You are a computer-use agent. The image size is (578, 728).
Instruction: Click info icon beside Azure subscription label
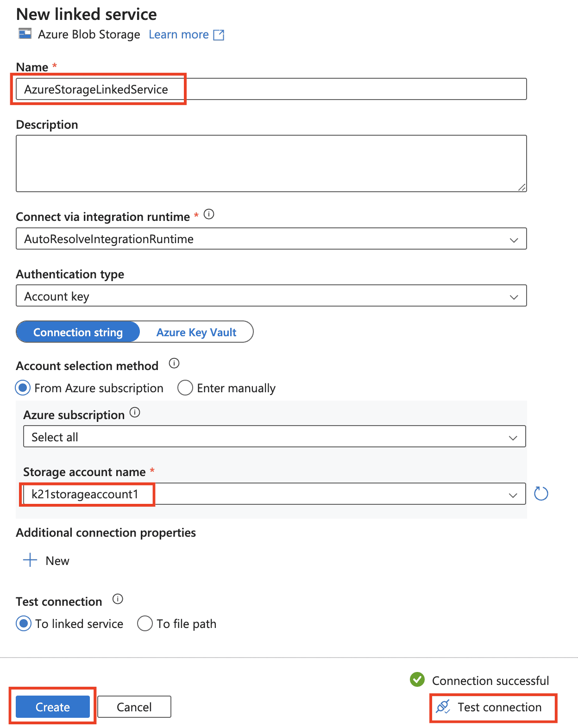pos(135,412)
